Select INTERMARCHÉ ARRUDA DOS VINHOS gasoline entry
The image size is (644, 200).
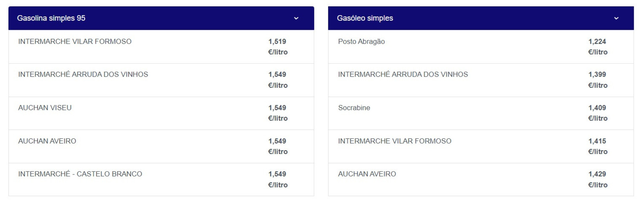click(x=83, y=74)
